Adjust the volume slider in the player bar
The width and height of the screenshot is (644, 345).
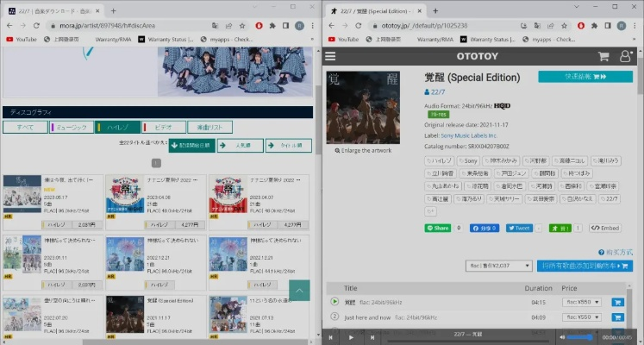point(578,337)
